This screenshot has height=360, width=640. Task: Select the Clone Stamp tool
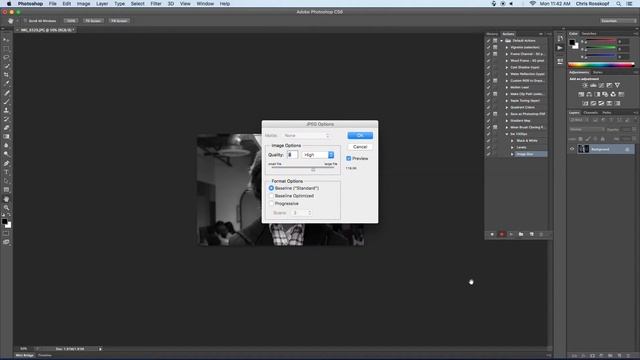click(x=6, y=110)
